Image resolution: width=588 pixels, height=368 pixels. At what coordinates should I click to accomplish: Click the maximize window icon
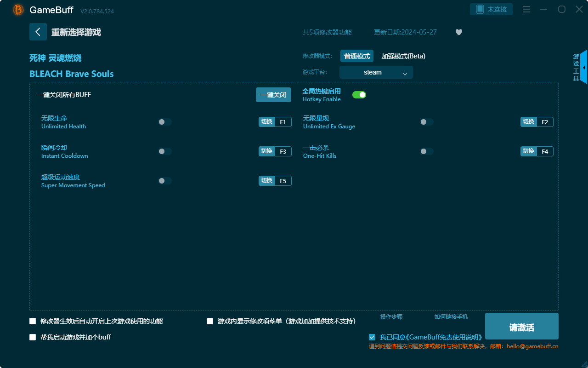(x=561, y=10)
